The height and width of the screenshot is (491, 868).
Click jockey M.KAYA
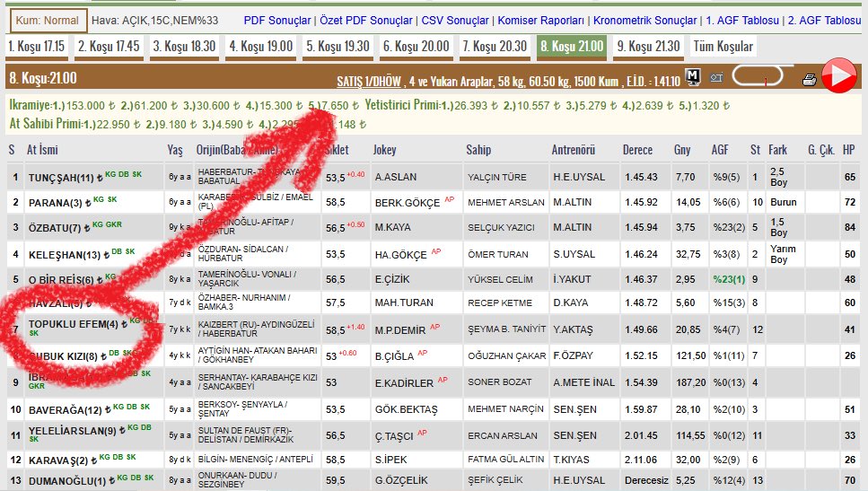393,227
